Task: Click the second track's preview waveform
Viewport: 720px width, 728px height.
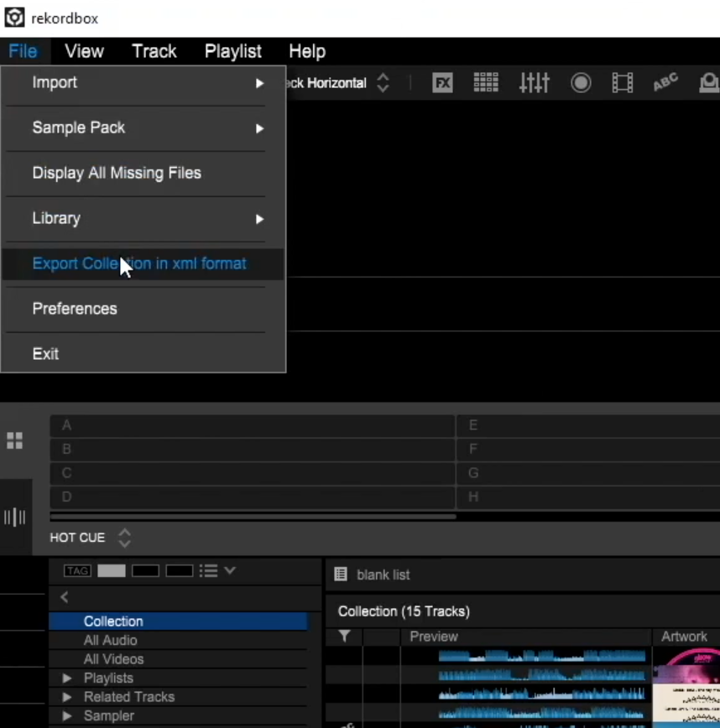Action: 541,674
